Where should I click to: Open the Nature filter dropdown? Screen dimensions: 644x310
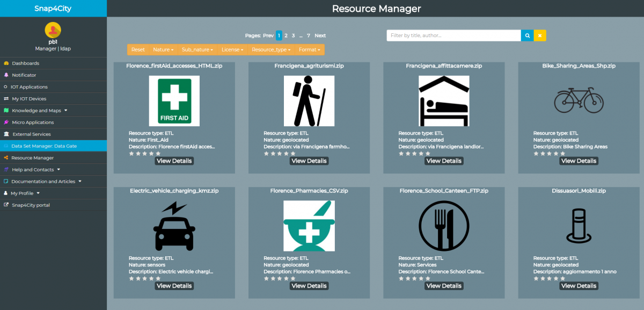[162, 49]
